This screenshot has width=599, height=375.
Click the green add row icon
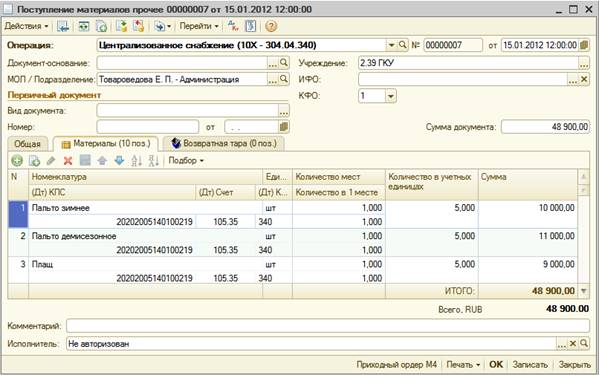17,161
